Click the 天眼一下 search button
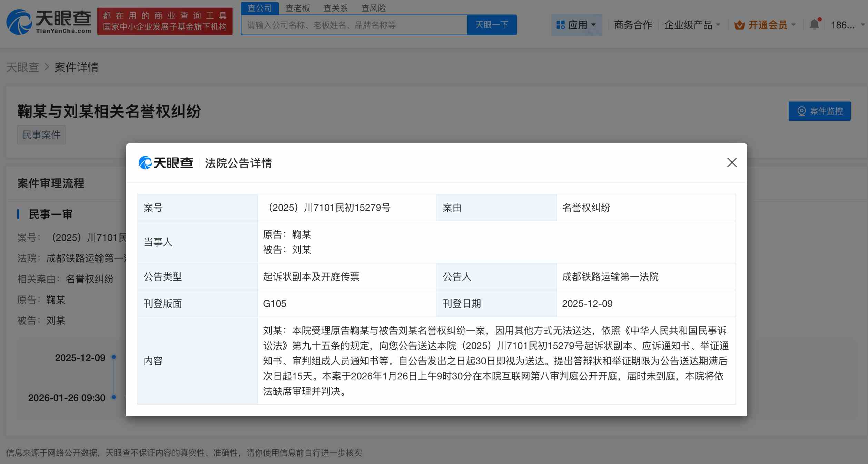Viewport: 868px width, 464px height. pyautogui.click(x=491, y=25)
